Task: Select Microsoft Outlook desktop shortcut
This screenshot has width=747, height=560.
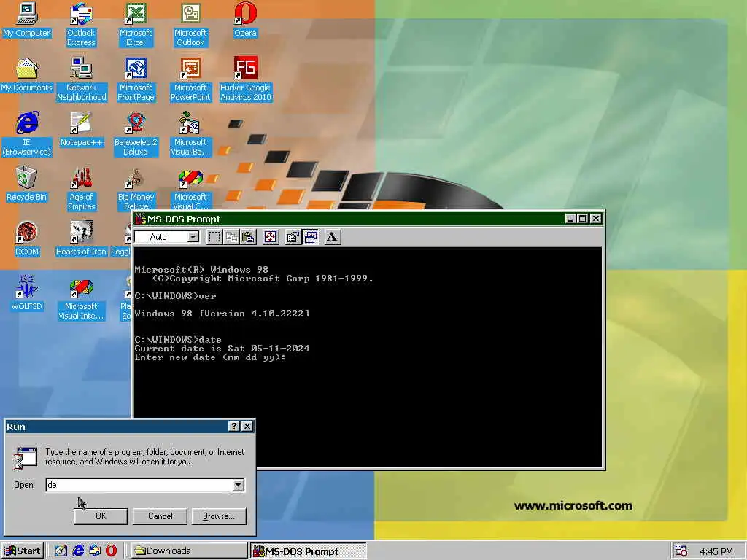Action: coord(190,25)
